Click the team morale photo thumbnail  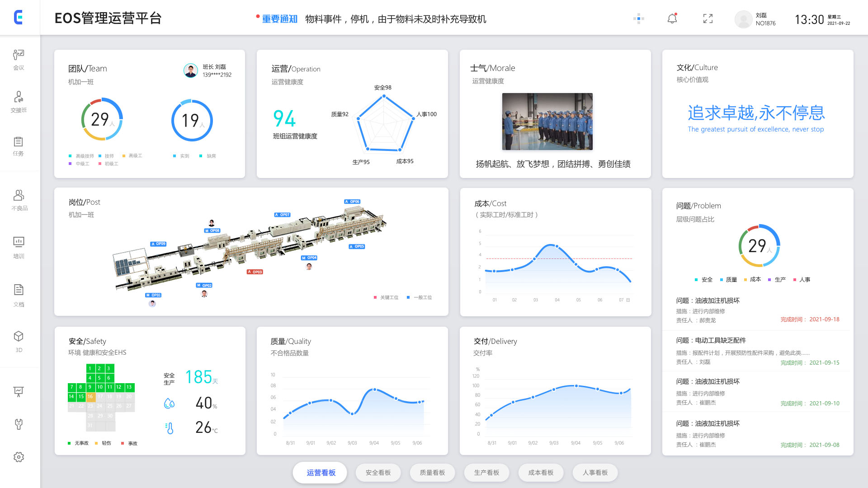click(547, 122)
